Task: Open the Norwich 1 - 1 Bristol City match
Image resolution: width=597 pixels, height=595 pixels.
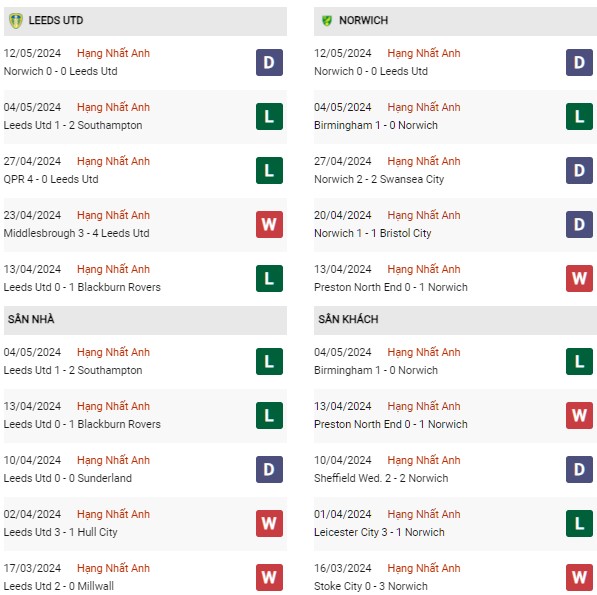Action: [372, 233]
